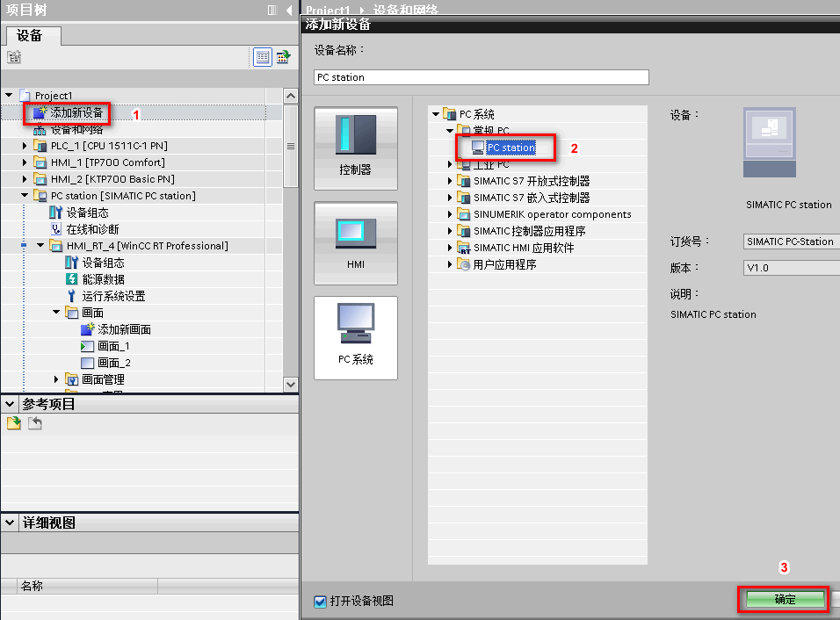Viewport: 840px width, 620px height.
Task: Click the 在线和诊断 diagnostics icon
Action: click(55, 229)
